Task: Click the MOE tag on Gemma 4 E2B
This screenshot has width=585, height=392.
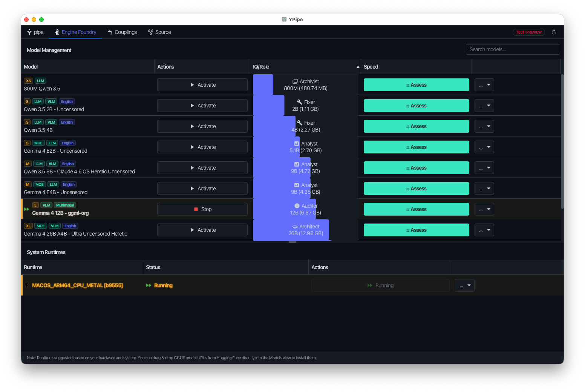Action: pos(38,143)
